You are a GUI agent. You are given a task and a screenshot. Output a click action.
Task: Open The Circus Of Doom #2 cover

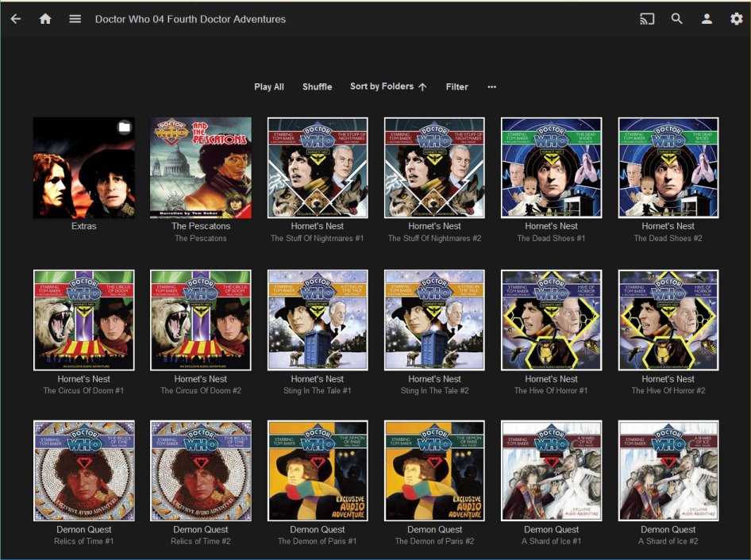[201, 320]
